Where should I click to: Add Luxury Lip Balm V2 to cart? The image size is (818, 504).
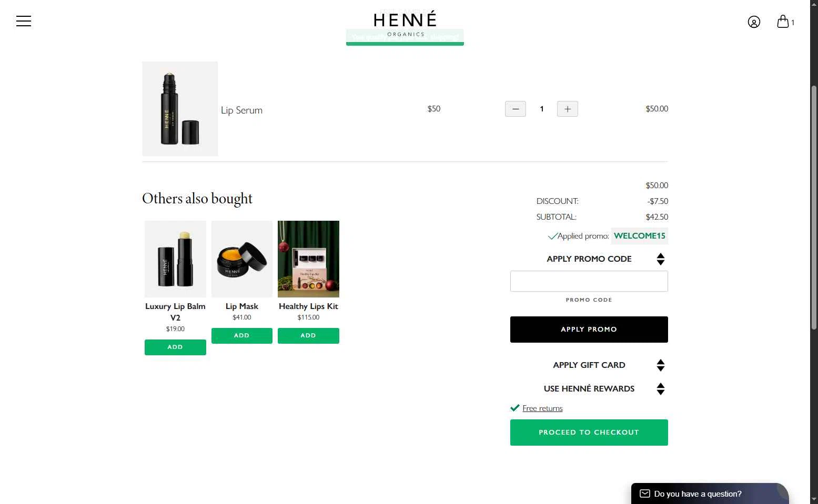point(175,347)
